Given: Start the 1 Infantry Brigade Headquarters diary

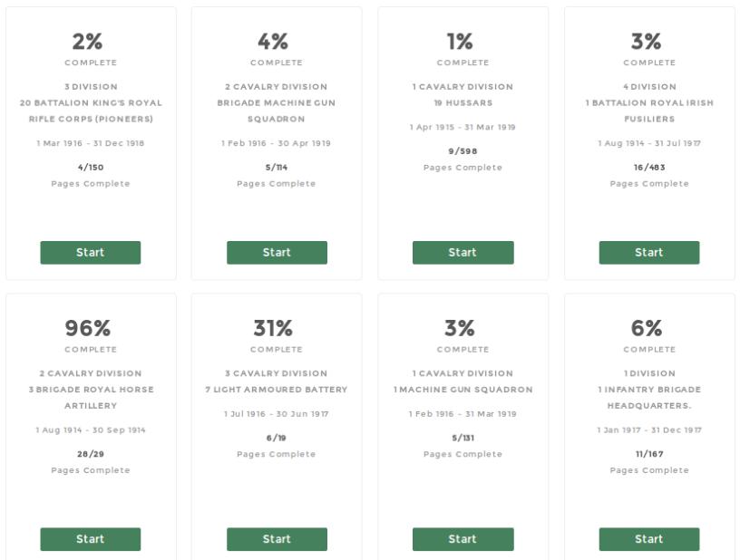Looking at the screenshot, I should [x=649, y=539].
